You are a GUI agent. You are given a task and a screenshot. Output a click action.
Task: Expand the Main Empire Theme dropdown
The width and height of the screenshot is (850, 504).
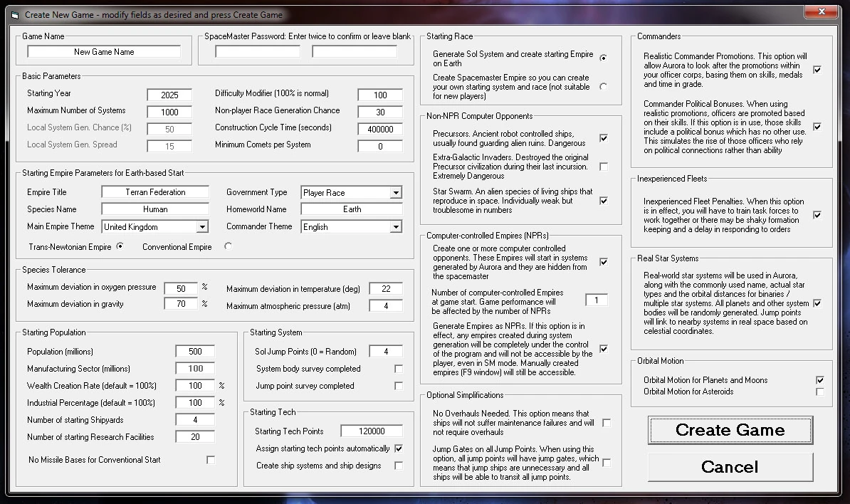click(201, 226)
